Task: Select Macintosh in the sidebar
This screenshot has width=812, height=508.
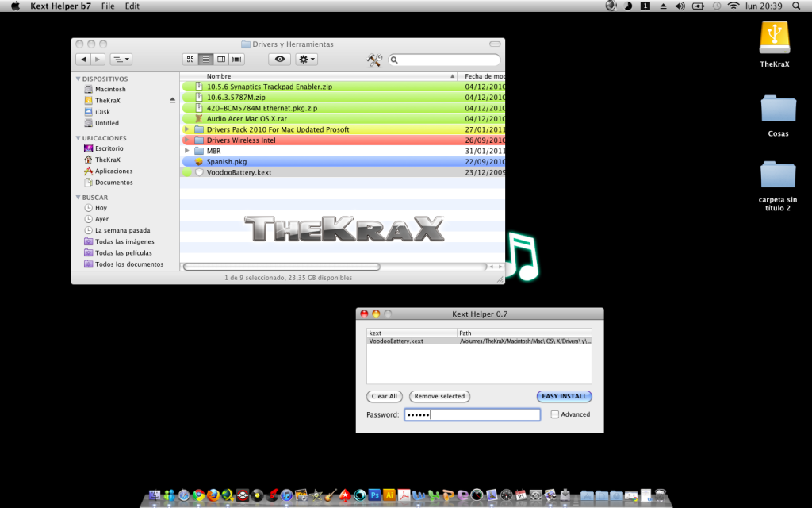Action: (x=110, y=89)
